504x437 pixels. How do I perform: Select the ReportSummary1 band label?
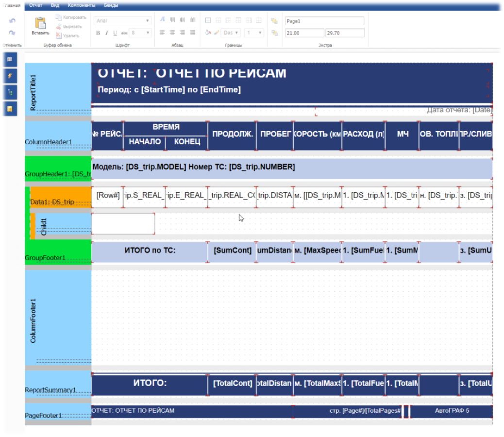tap(50, 390)
